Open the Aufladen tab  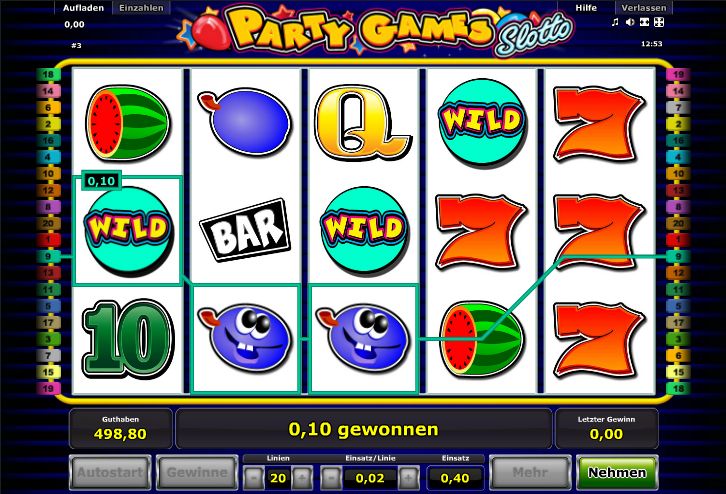click(x=83, y=8)
